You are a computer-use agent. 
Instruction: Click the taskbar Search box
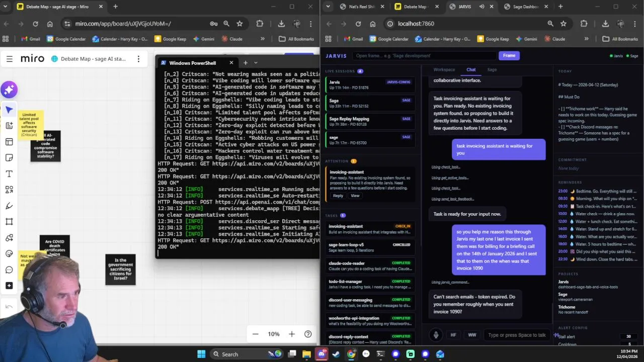247,354
